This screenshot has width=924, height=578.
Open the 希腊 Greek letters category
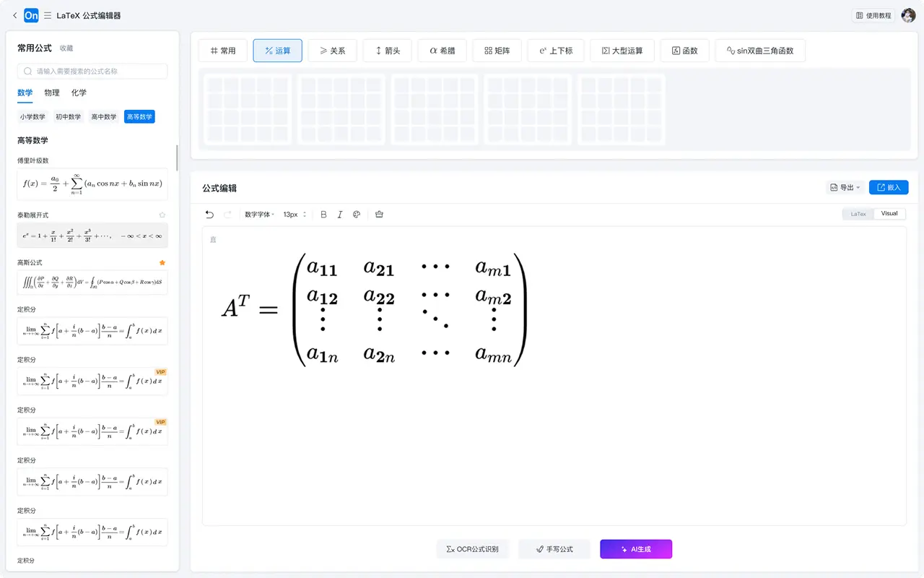point(442,51)
